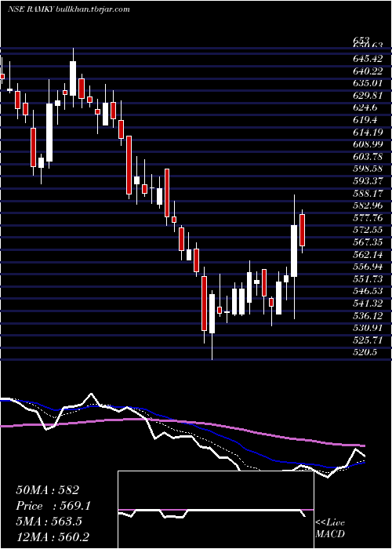392x549 pixels.
Task: Click the 603.78 price axis label
Action: pyautogui.click(x=368, y=157)
